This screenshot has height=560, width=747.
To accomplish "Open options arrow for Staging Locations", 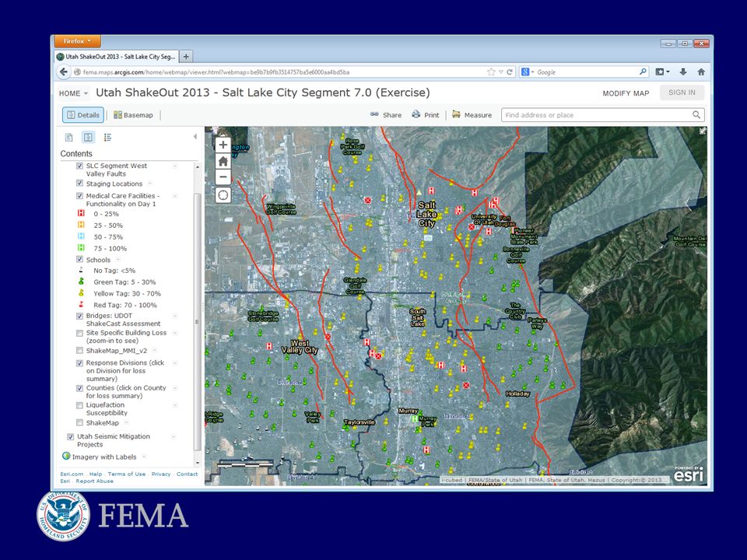I will point(150,184).
